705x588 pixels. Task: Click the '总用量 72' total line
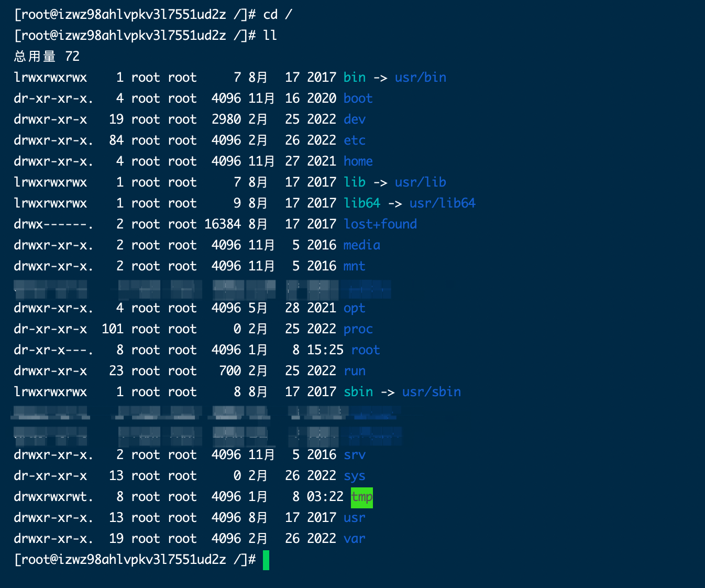(x=47, y=57)
